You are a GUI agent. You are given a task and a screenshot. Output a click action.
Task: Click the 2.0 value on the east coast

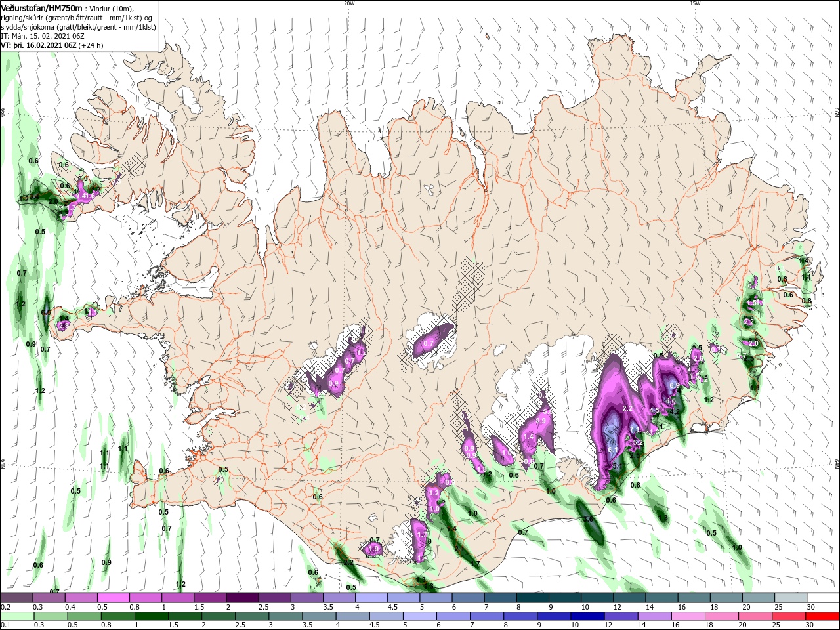753,343
